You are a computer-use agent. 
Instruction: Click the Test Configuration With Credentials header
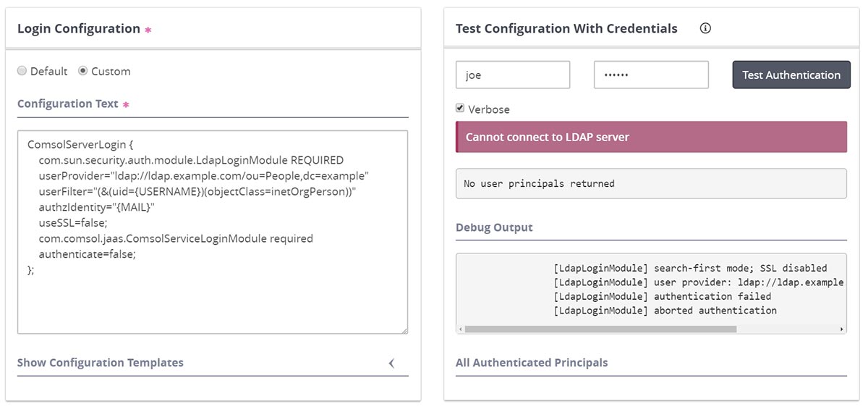point(566,29)
